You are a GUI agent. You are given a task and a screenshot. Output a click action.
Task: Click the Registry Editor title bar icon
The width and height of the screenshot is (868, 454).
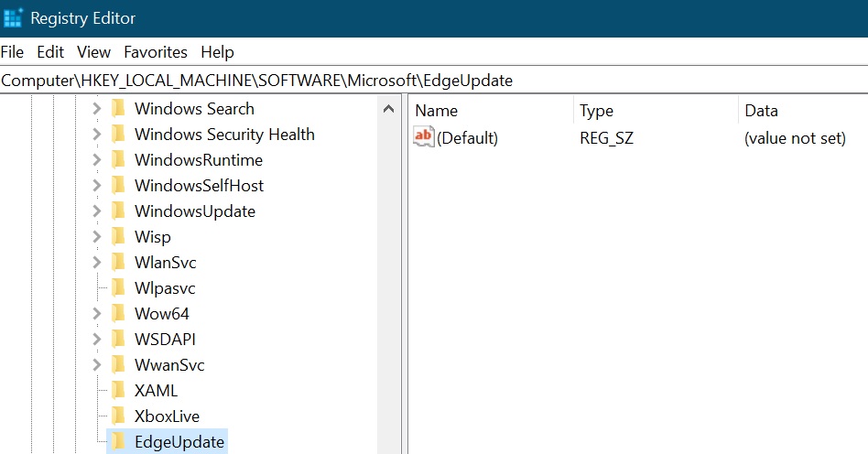point(12,17)
